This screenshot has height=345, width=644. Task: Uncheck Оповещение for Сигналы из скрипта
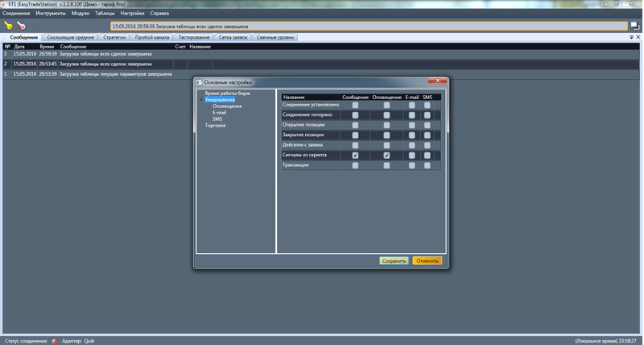(x=386, y=156)
